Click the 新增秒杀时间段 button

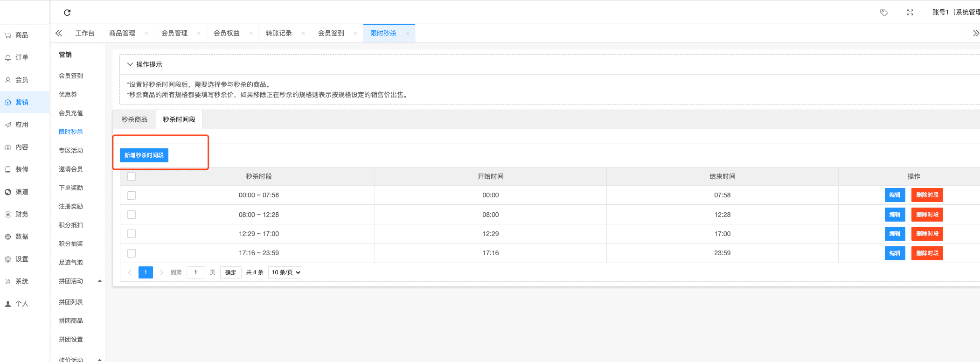(x=144, y=155)
